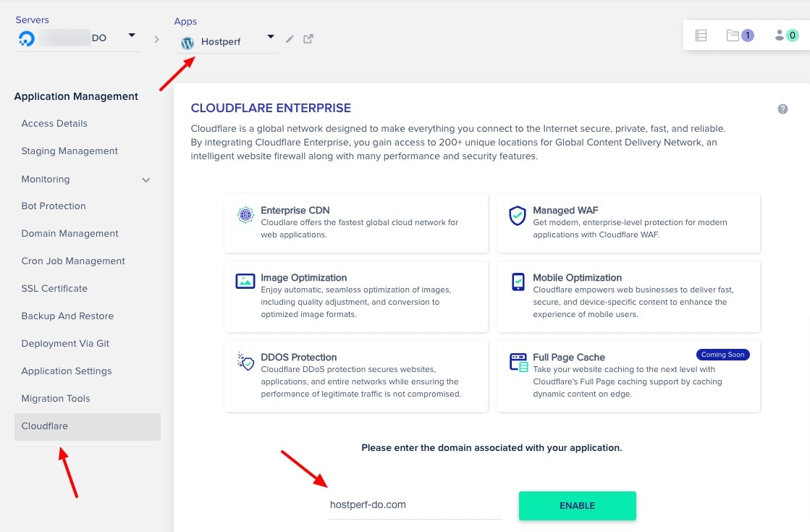Screen dimensions: 810x532
Task: Click the breadcrumb chevron between Servers and Apps
Action: point(156,39)
